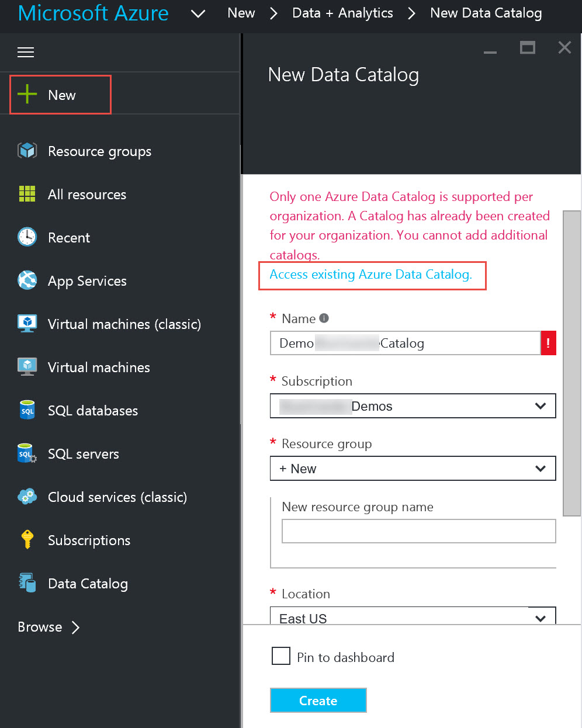Click the chevron after Data + Analytics breadcrumb
The width and height of the screenshot is (582, 728).
412,13
